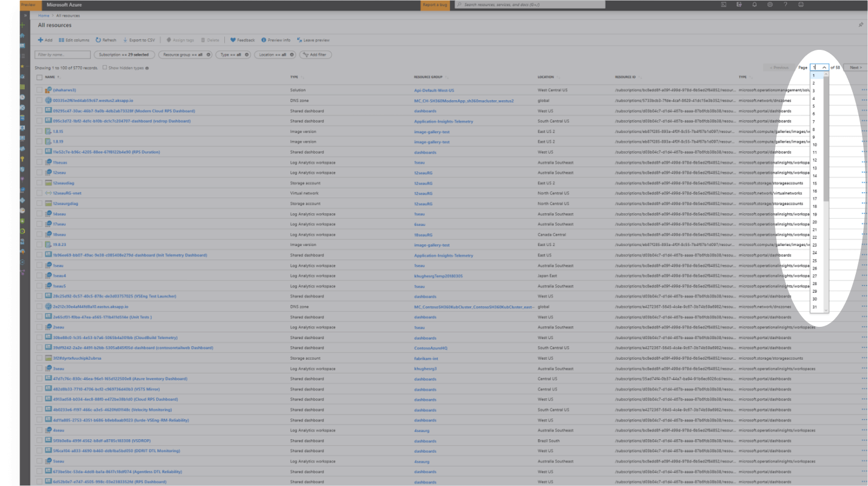Image resolution: width=868 pixels, height=486 pixels.
Task: Select the checkbox for 12seauRG-vnet row
Action: click(x=40, y=193)
